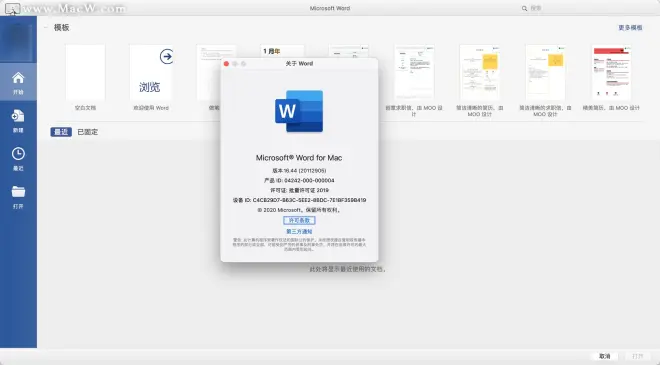Select the MOO cover letter template next to the About dialog
This screenshot has height=365, width=660.
414,72
